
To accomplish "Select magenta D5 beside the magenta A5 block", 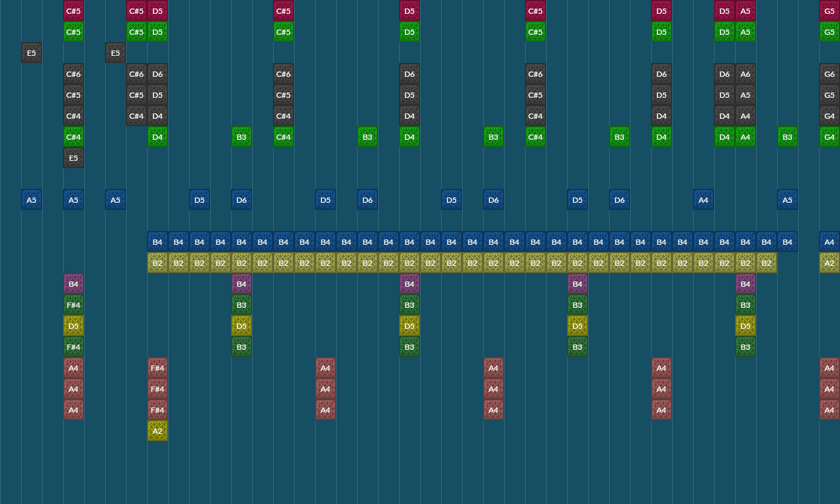I will (724, 10).
